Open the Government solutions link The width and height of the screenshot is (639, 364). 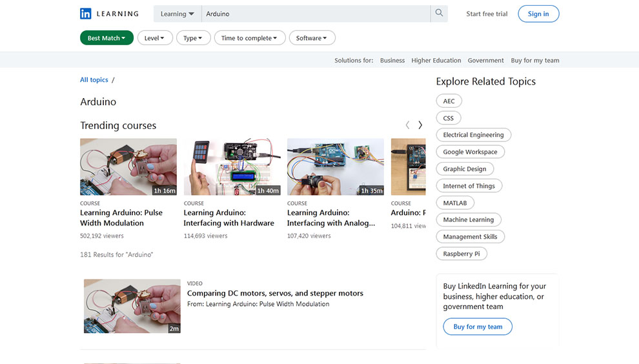coord(485,61)
